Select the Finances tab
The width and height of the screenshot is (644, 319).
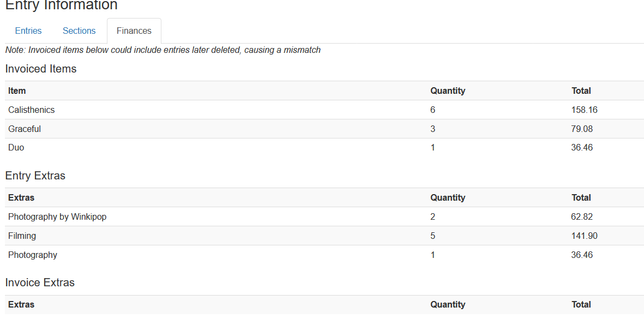click(x=134, y=31)
